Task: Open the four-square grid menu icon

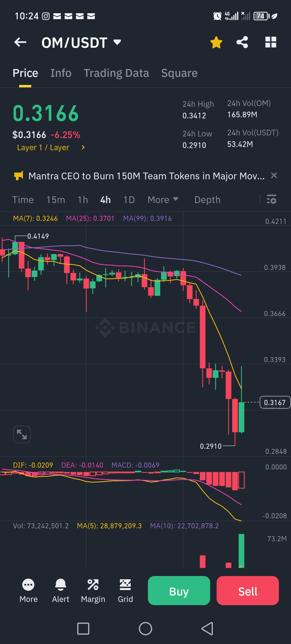Action: [271, 42]
